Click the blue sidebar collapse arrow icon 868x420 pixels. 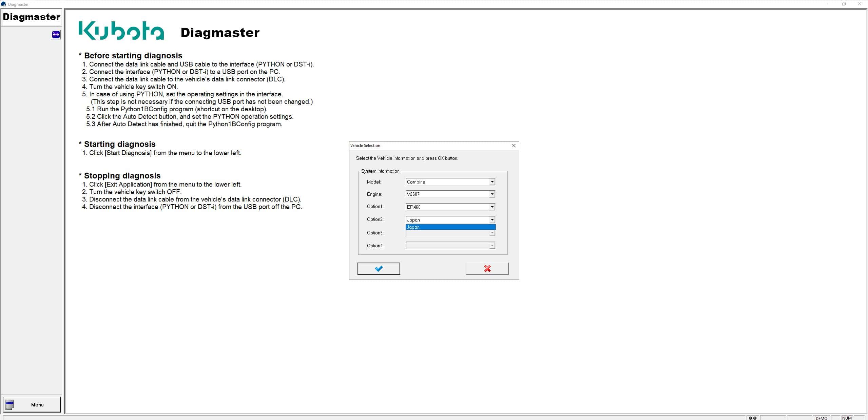click(56, 35)
